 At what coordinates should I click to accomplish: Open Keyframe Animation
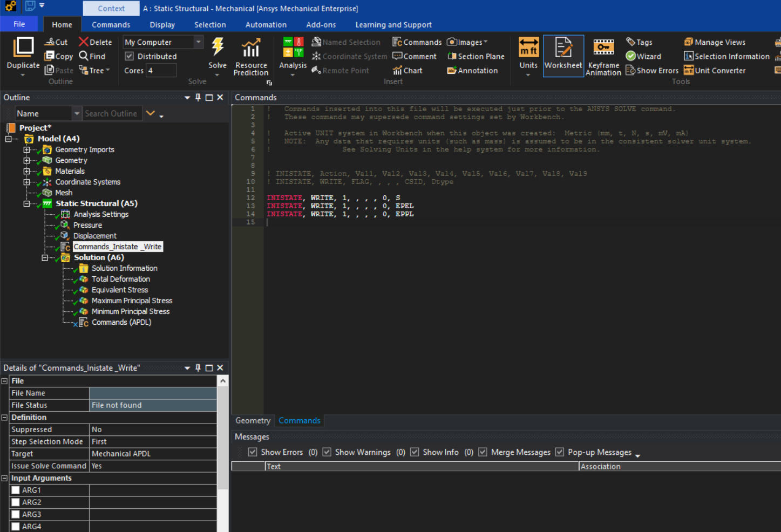coord(603,57)
